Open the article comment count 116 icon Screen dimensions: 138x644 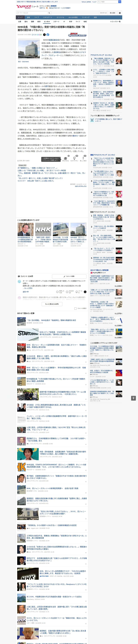pos(34,35)
